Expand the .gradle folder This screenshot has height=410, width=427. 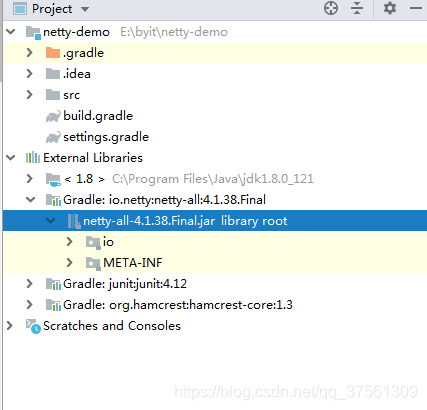tap(30, 53)
